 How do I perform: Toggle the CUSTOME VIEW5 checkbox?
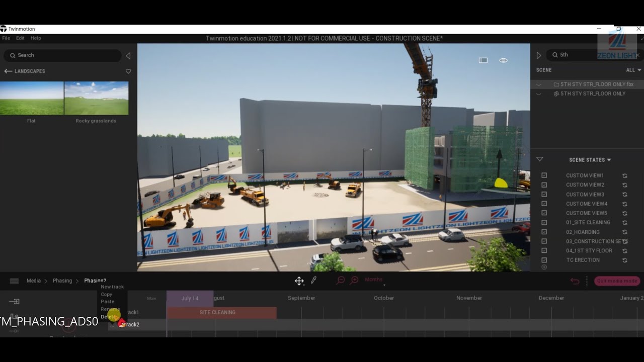pyautogui.click(x=544, y=213)
